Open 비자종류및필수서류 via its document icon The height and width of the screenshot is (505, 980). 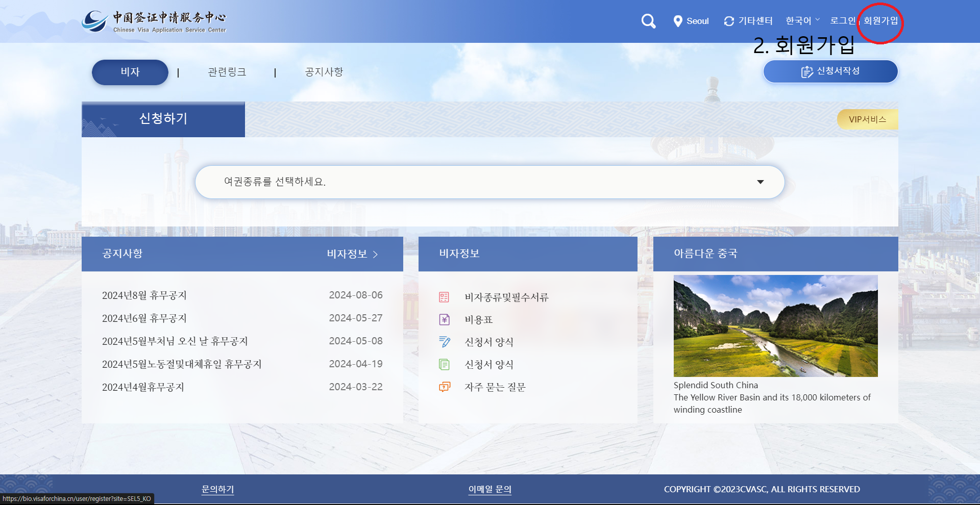click(444, 297)
